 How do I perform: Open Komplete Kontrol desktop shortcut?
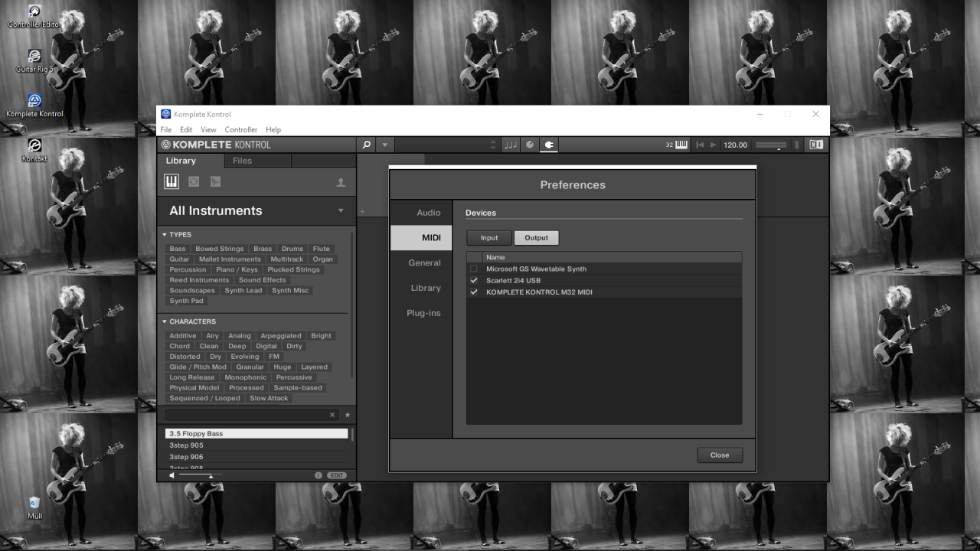click(34, 106)
